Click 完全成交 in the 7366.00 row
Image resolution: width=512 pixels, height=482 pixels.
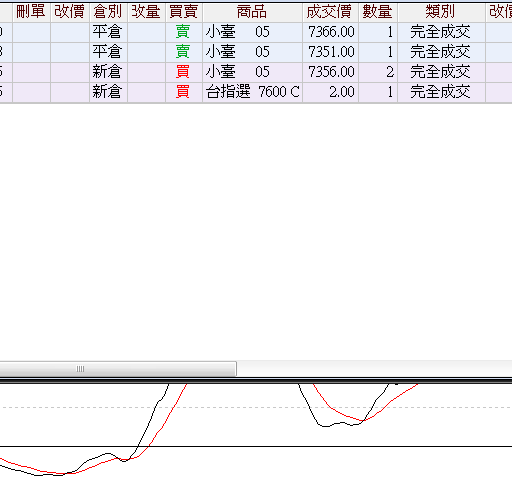coord(440,32)
